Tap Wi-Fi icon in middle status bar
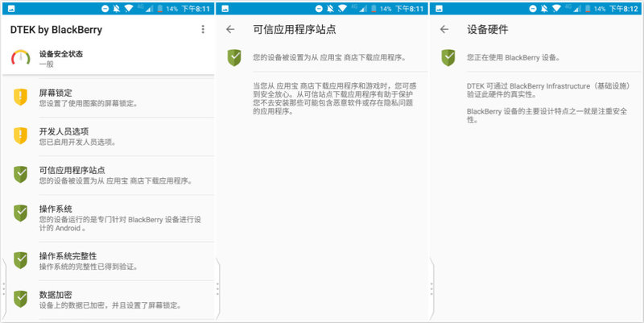This screenshot has height=323, width=644. [x=343, y=9]
